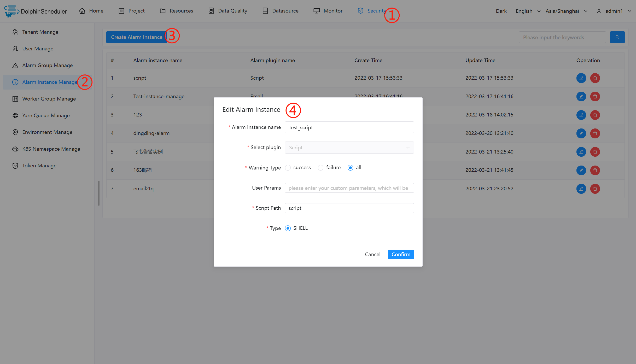This screenshot has height=364, width=636.
Task: Click the sidebar vertical scrollbar handle
Action: [99, 193]
